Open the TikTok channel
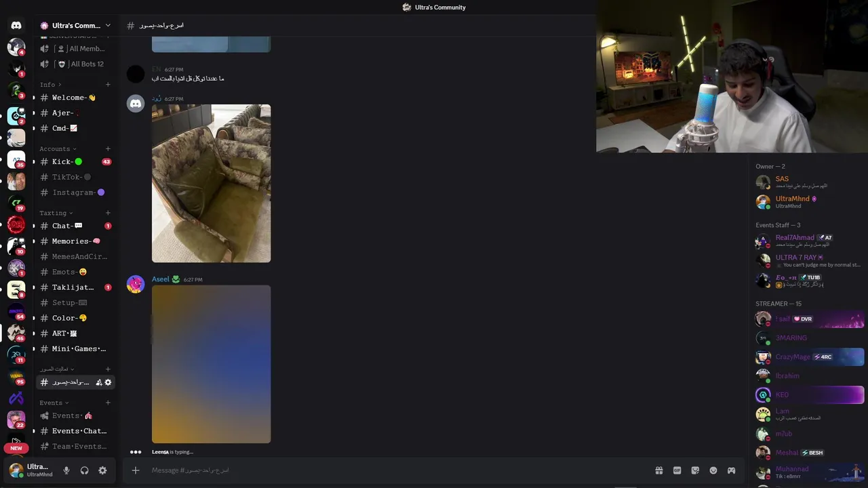This screenshot has width=868, height=488. pyautogui.click(x=75, y=177)
